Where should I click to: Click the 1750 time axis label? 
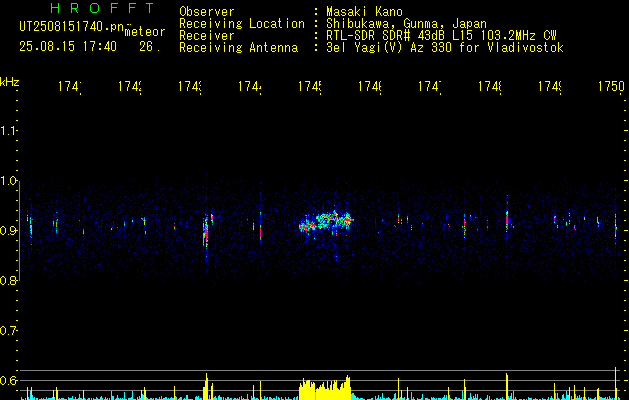[611, 86]
